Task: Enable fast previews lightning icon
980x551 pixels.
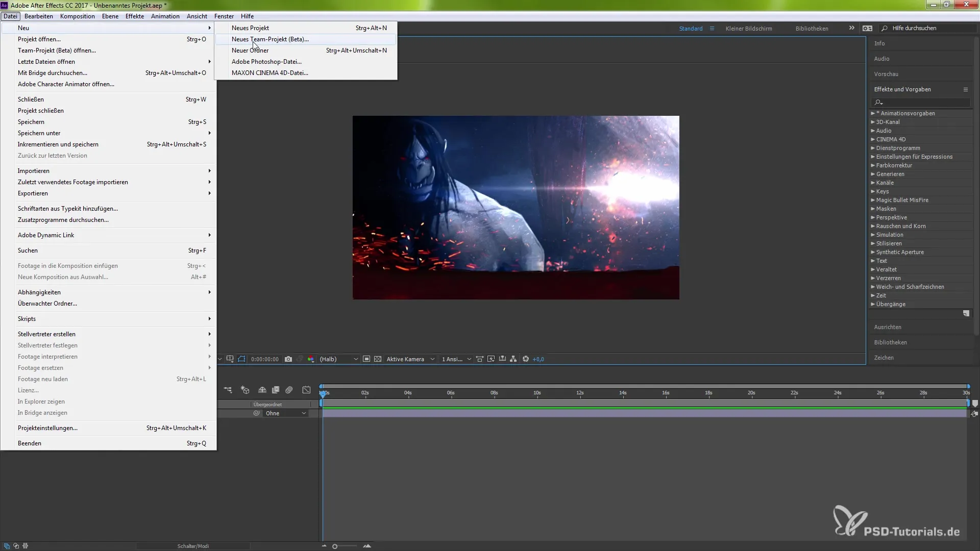Action: pos(491,359)
